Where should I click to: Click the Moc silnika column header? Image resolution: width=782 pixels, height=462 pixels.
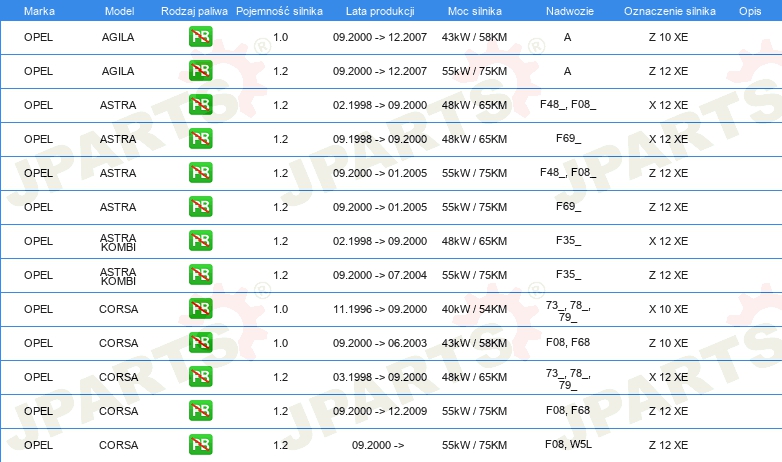pos(474,11)
